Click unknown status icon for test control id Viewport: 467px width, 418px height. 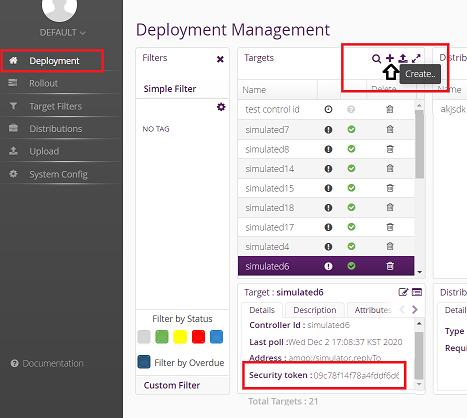(351, 109)
